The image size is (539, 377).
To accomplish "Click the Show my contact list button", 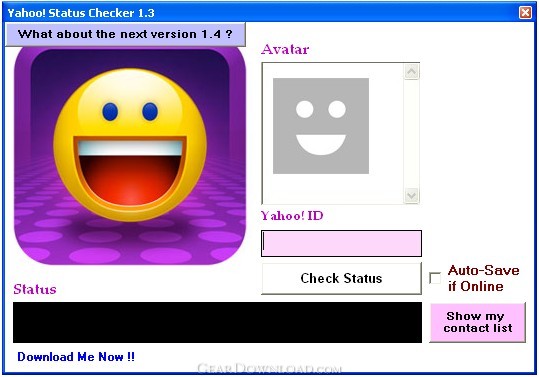I will (x=477, y=322).
